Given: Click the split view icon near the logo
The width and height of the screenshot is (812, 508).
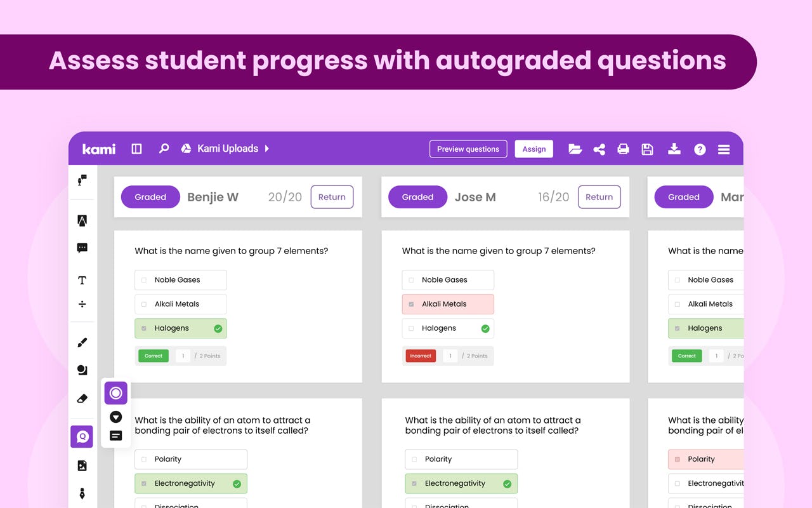Looking at the screenshot, I should coord(136,149).
